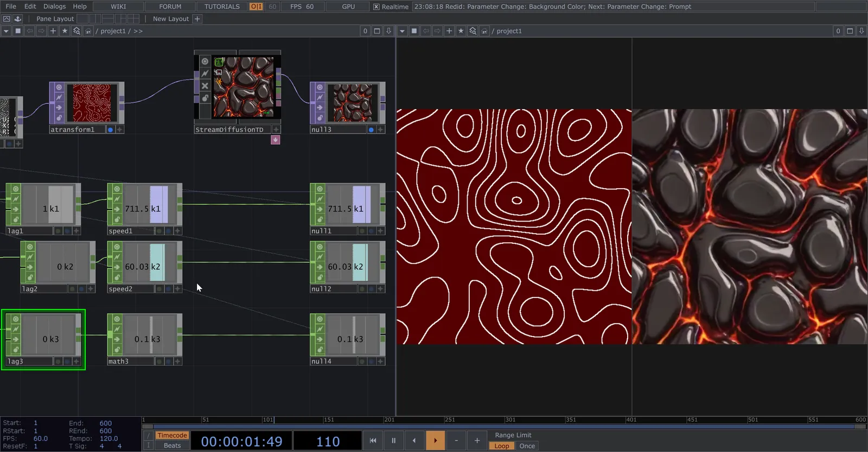868x452 pixels.
Task: Play timeline in reverse
Action: coord(414,441)
